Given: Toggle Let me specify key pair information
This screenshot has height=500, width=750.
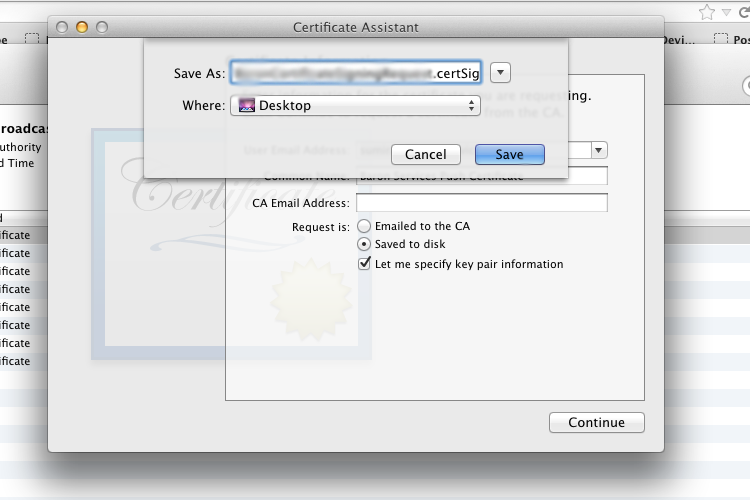Looking at the screenshot, I should click(365, 264).
